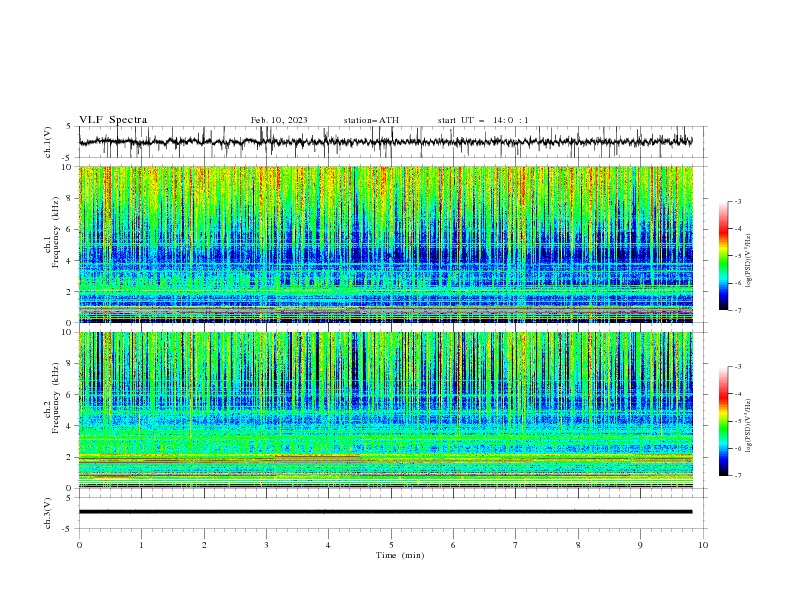Click the "5" tick on ch.1(V) axis
792x612 pixels.
pos(69,126)
